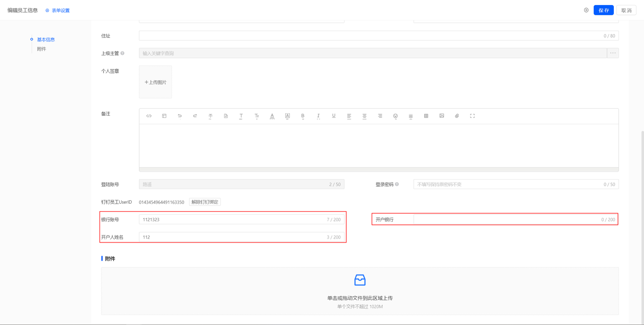The image size is (644, 325).
Task: Expand remarks editor to fullscreen
Action: [472, 116]
